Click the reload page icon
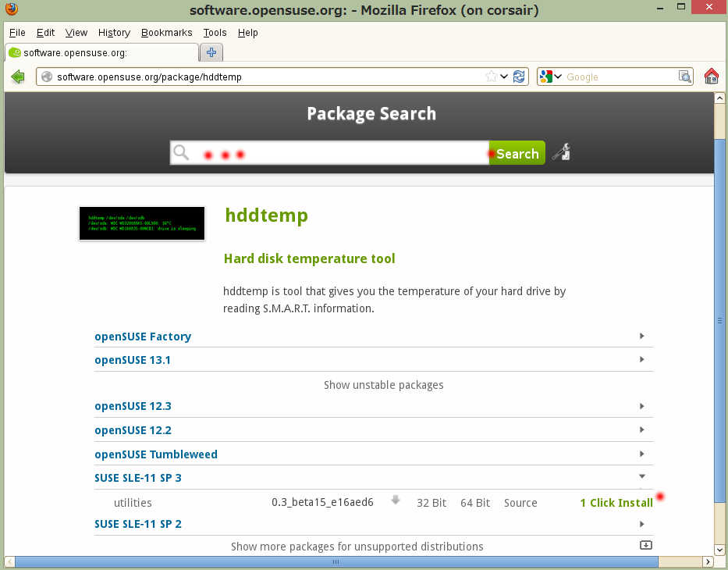The height and width of the screenshot is (570, 728). (x=519, y=77)
